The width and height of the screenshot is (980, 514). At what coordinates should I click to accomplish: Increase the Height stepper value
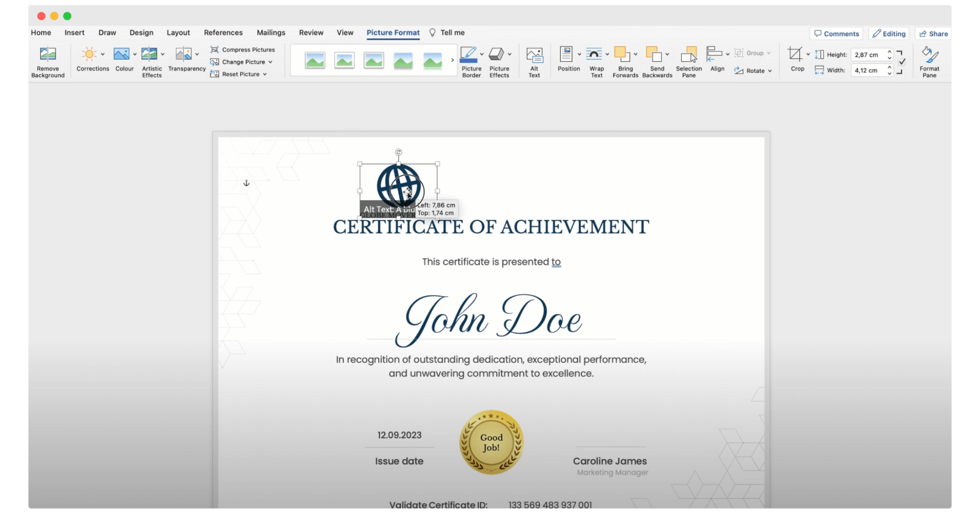(x=889, y=51)
